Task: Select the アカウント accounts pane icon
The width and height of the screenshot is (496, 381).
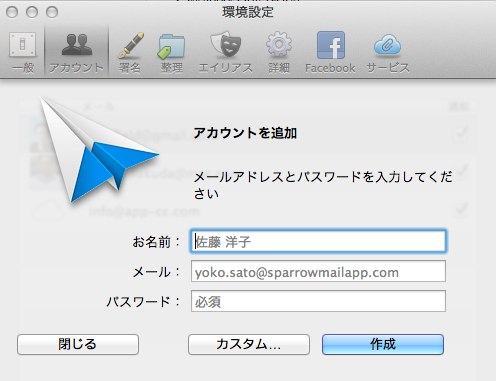Action: [x=77, y=45]
